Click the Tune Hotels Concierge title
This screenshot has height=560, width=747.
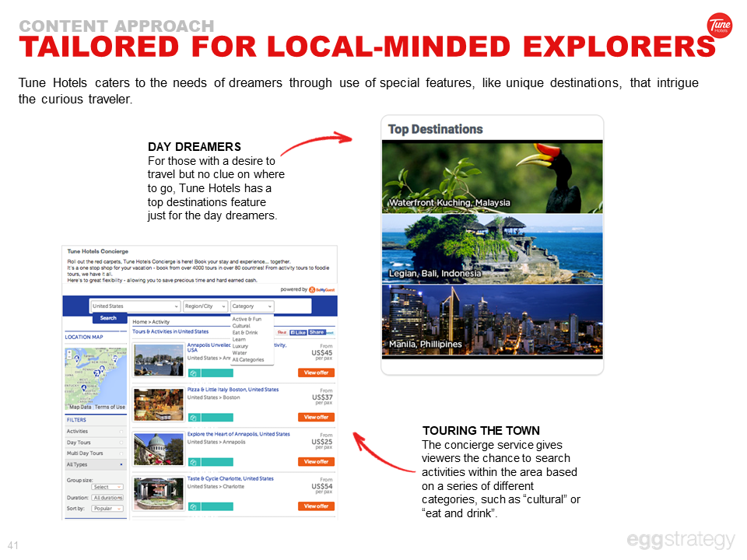pos(98,251)
